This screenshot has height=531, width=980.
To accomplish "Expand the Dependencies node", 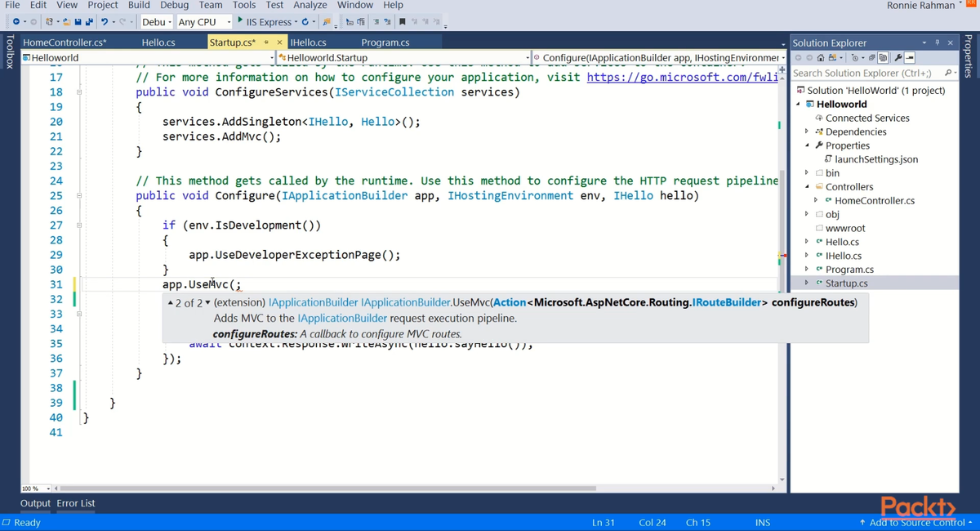I will coord(807,132).
